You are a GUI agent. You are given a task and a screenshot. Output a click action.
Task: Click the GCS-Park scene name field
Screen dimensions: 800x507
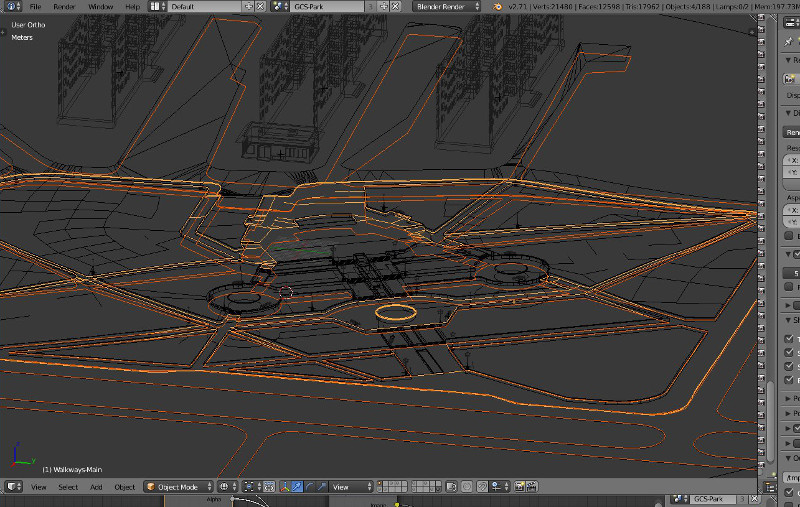tap(328, 7)
